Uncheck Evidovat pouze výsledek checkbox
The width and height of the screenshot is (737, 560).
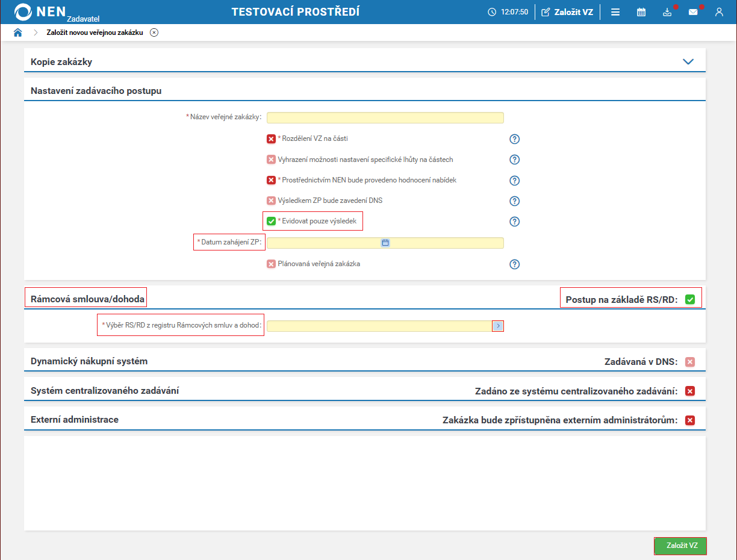click(271, 222)
